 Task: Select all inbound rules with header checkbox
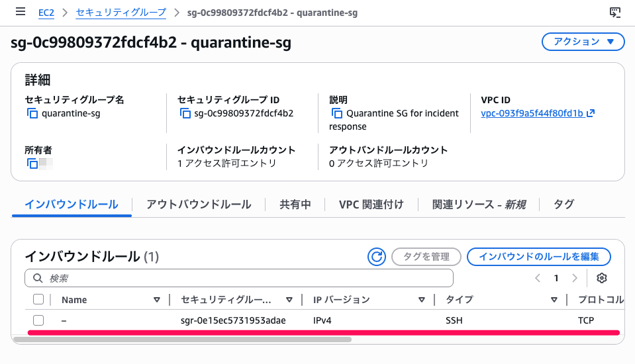click(38, 299)
